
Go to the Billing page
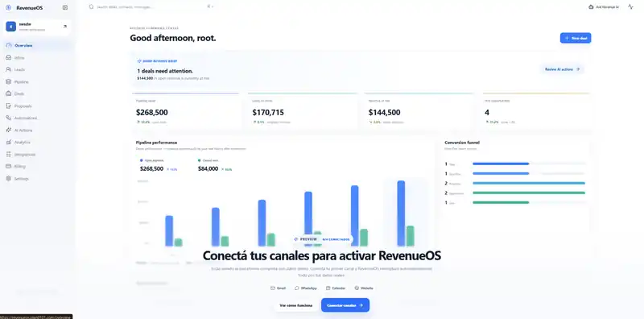38,167
